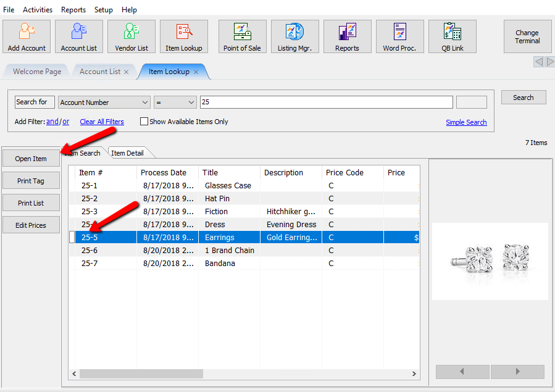Click the Add Account toolbar icon
This screenshot has height=392, width=555.
point(27,36)
